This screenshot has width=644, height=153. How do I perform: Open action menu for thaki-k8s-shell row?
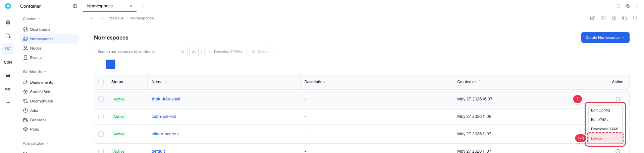pyautogui.click(x=618, y=99)
